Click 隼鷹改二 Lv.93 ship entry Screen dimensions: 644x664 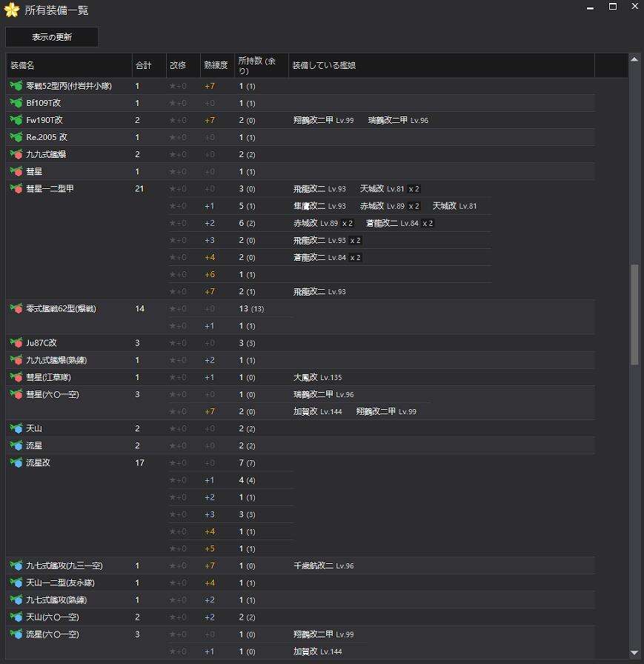319,206
